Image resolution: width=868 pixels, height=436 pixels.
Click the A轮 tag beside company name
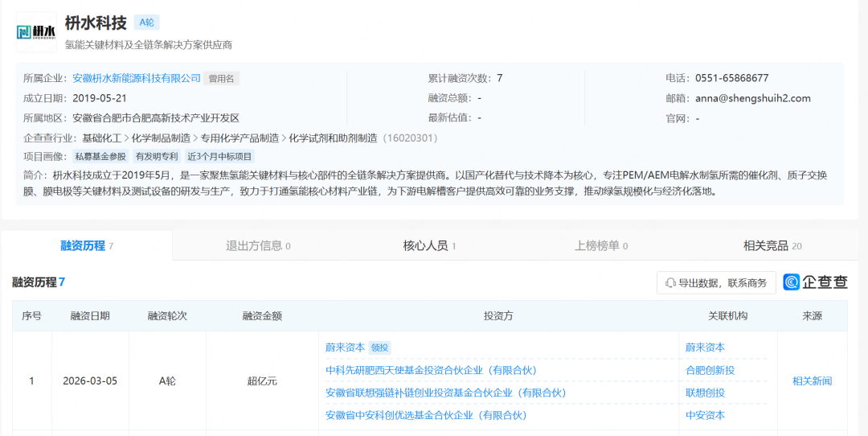(147, 23)
